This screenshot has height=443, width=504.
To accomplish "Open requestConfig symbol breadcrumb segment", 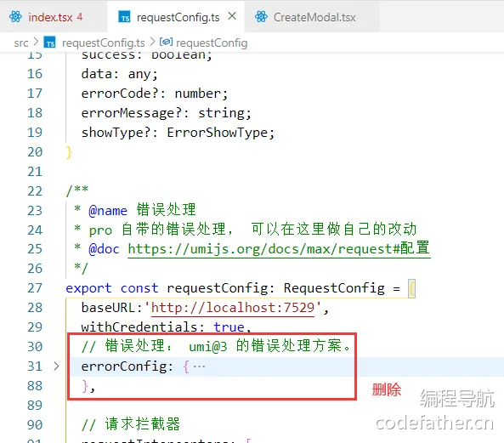I will click(x=212, y=43).
